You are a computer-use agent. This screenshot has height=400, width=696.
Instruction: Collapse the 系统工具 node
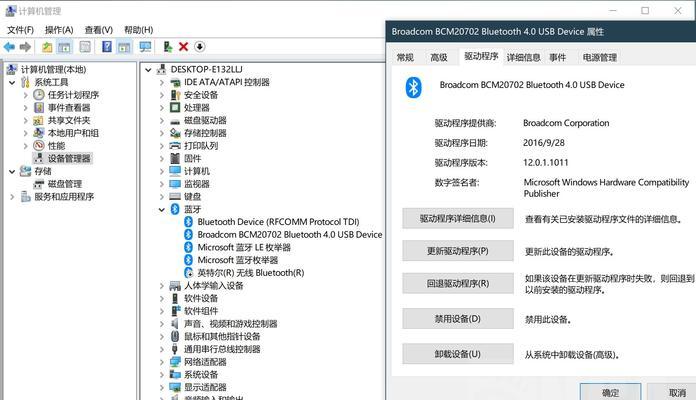[x=12, y=83]
